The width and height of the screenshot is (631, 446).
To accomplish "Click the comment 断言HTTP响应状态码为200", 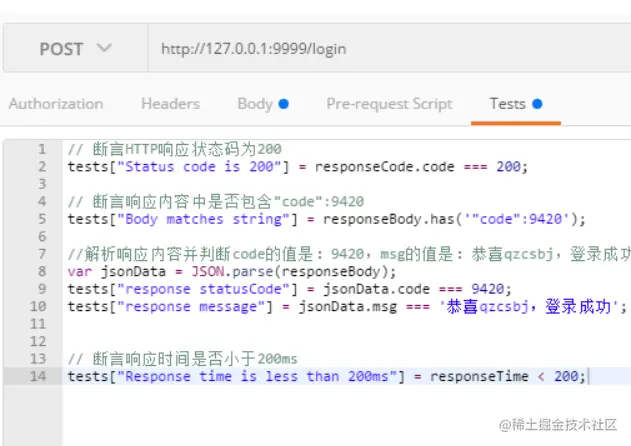I will click(x=175, y=149).
